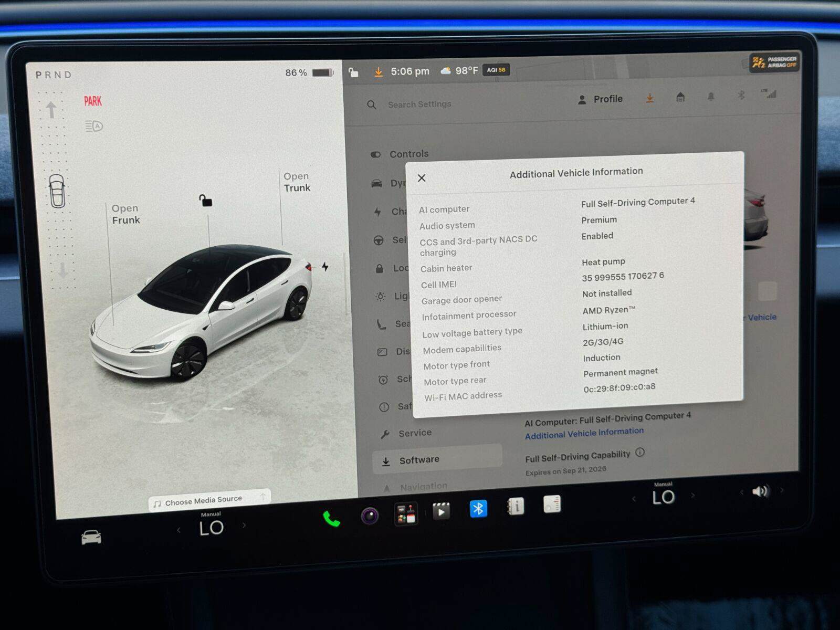Open the phone app in the dock
Viewport: 840px width, 630px height.
pyautogui.click(x=331, y=519)
